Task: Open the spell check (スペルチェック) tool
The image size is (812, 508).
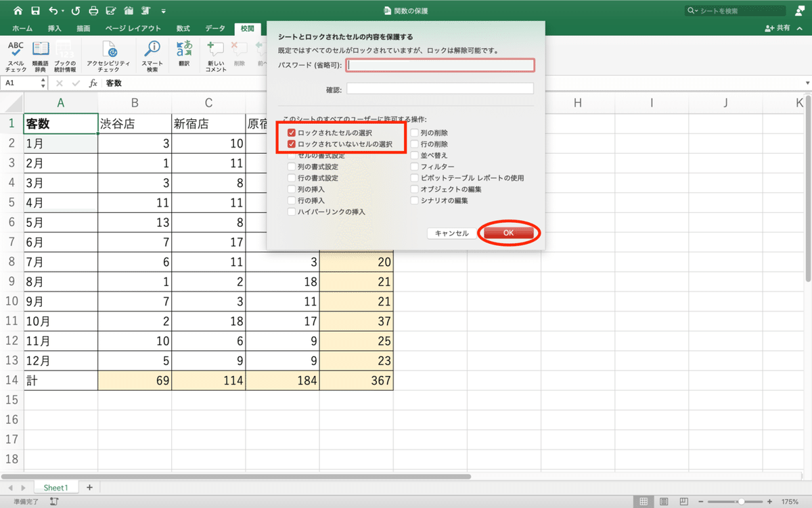Action: pyautogui.click(x=16, y=57)
